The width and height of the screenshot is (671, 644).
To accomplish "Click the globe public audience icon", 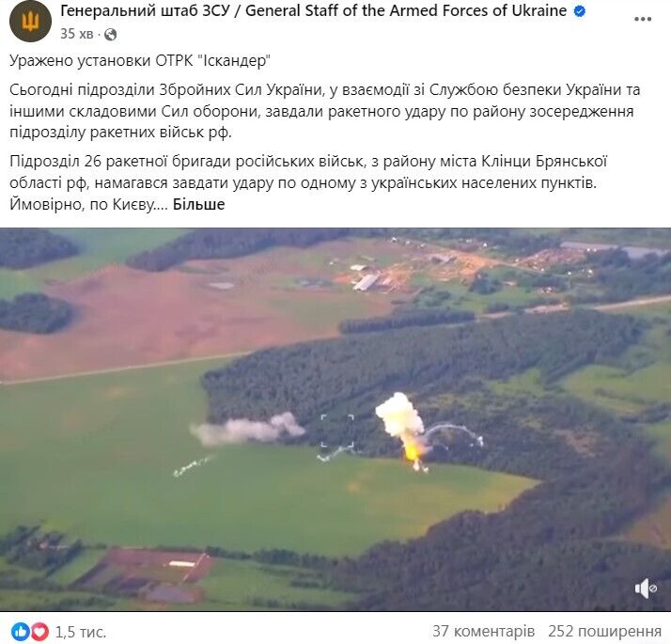I will [x=110, y=34].
